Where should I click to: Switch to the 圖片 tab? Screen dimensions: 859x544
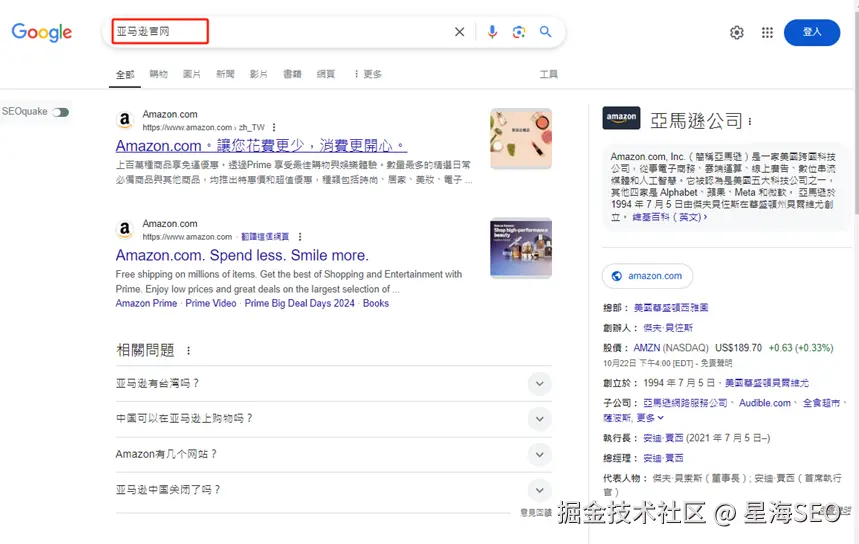coord(192,74)
